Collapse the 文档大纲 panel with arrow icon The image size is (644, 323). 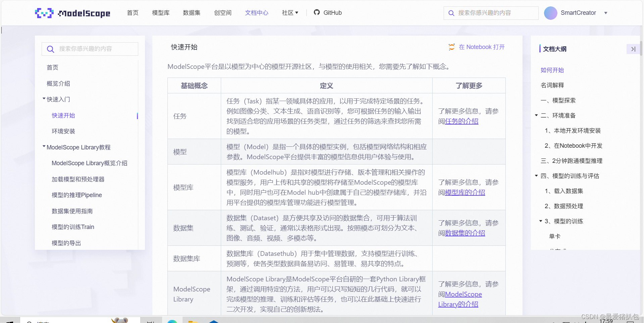(633, 49)
